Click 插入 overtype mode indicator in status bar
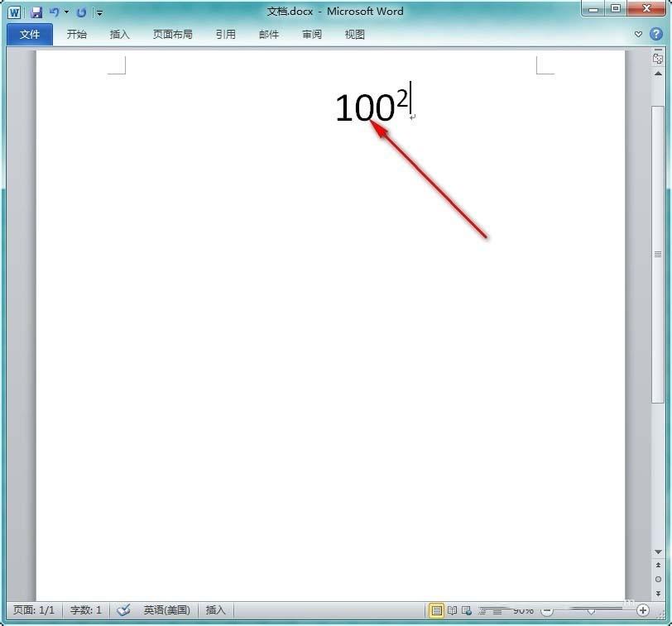The image size is (672, 626). 215,610
